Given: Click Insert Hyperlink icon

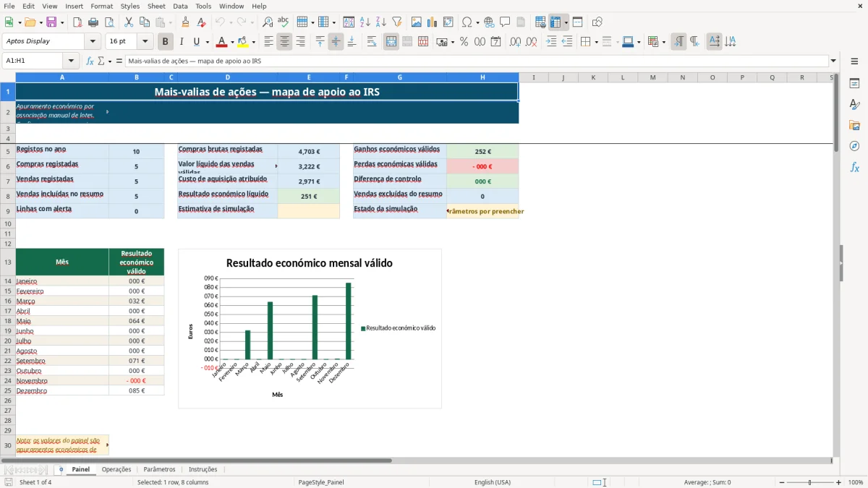Looking at the screenshot, I should point(489,22).
